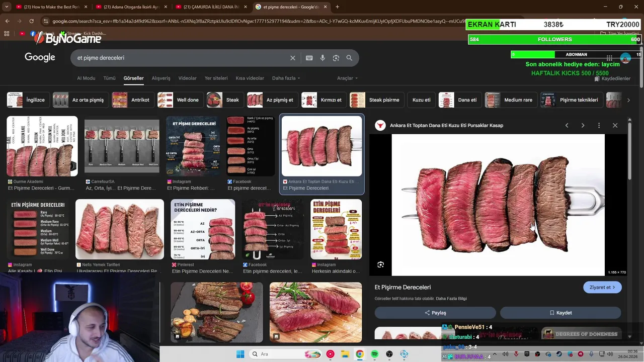This screenshot has height=362, width=644.
Task: Reload the page in Chrome
Action: tap(31, 21)
